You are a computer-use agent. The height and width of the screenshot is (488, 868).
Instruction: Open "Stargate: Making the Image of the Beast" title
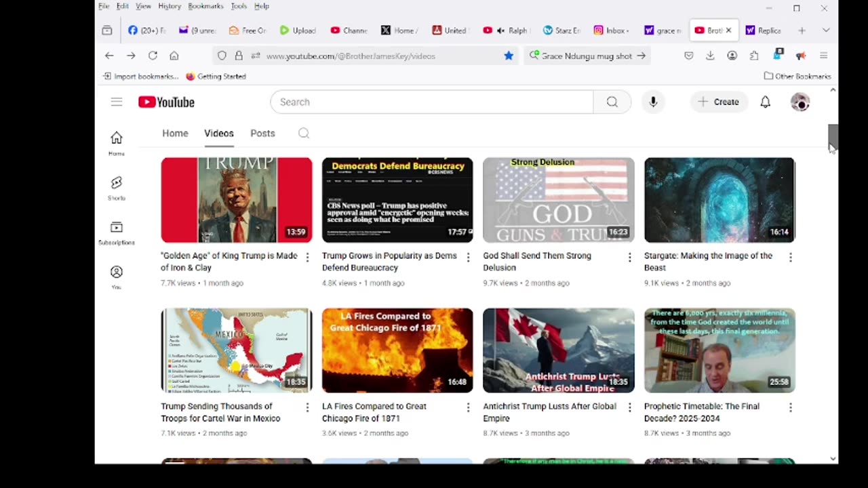(708, 262)
